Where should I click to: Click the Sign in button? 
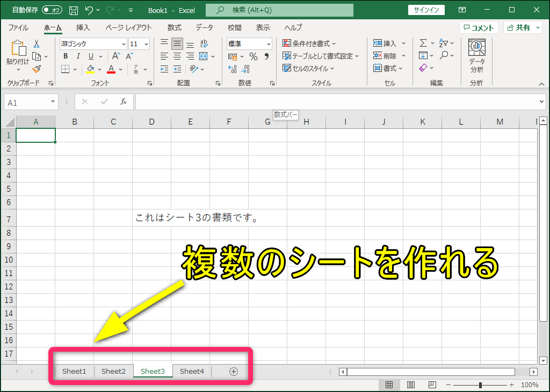(x=426, y=10)
